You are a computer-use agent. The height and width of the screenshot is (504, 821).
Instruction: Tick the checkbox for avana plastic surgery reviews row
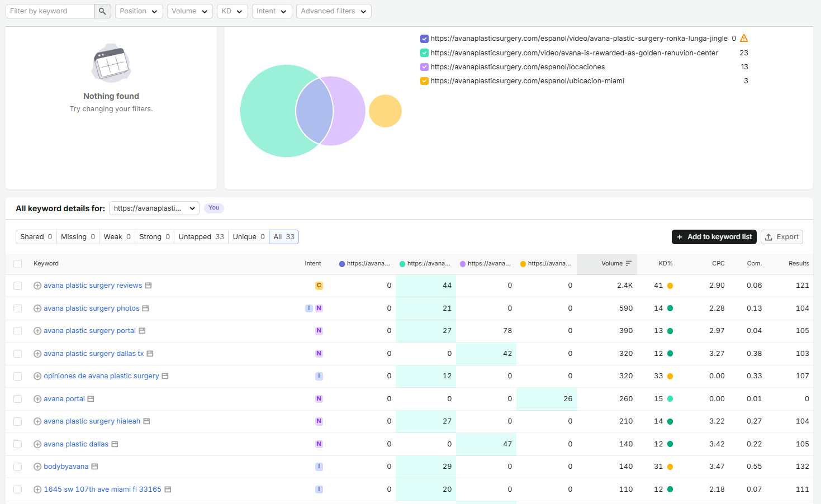18,286
